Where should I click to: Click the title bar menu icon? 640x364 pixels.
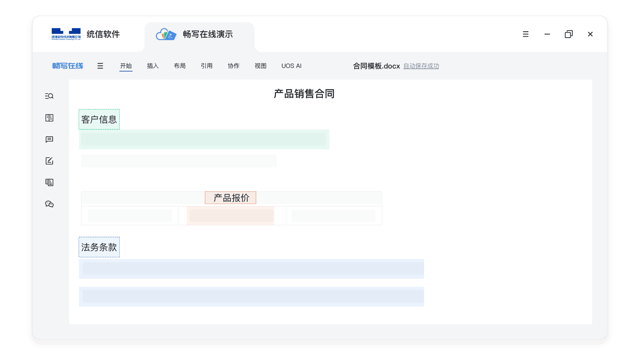(x=526, y=34)
